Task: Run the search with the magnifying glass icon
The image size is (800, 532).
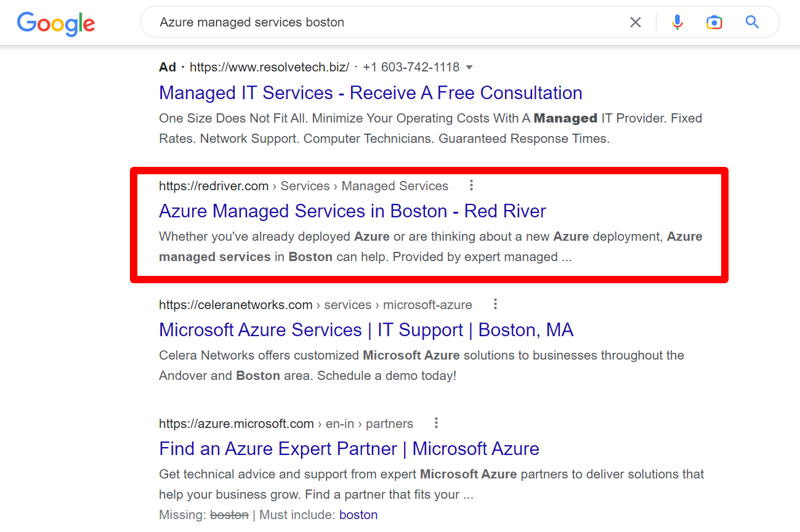Action: pyautogui.click(x=752, y=22)
